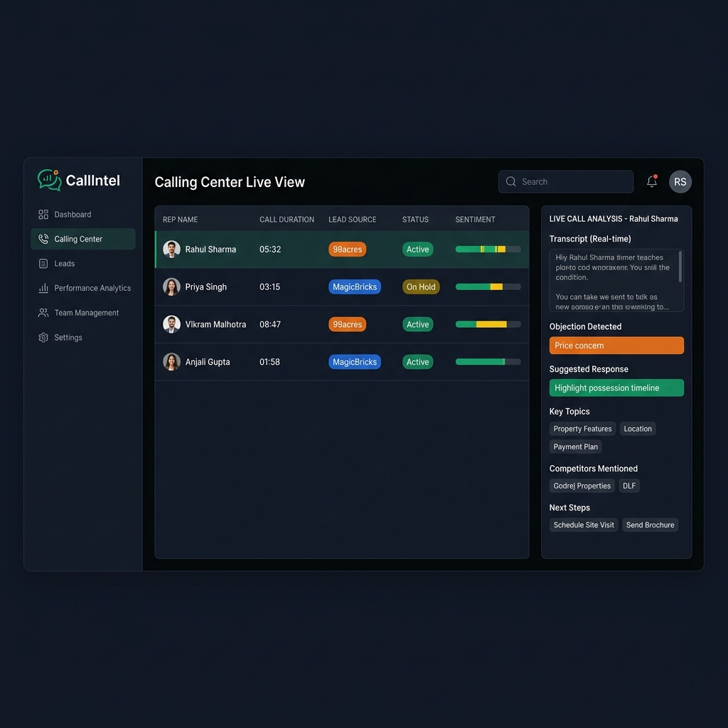Focus the Search input field
This screenshot has width=728, height=728.
tap(565, 181)
